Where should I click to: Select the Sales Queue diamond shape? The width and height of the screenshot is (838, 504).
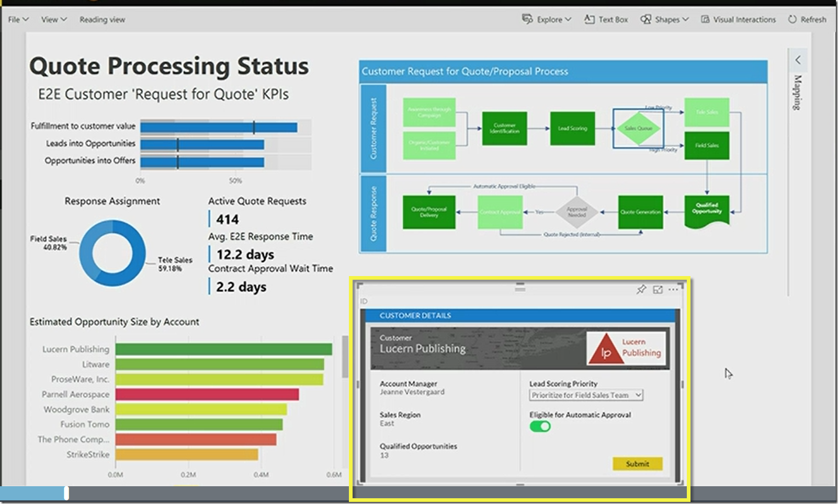638,128
